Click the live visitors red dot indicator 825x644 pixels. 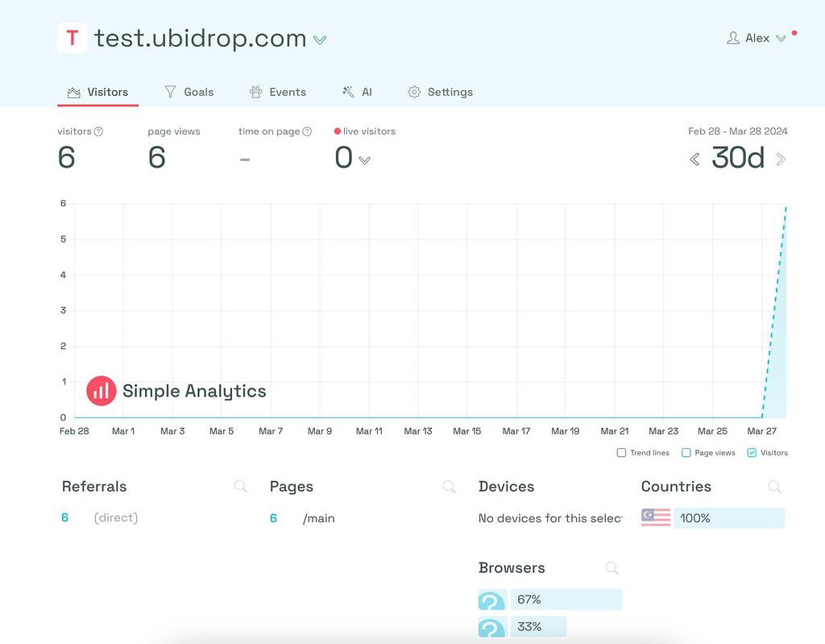[x=338, y=131]
